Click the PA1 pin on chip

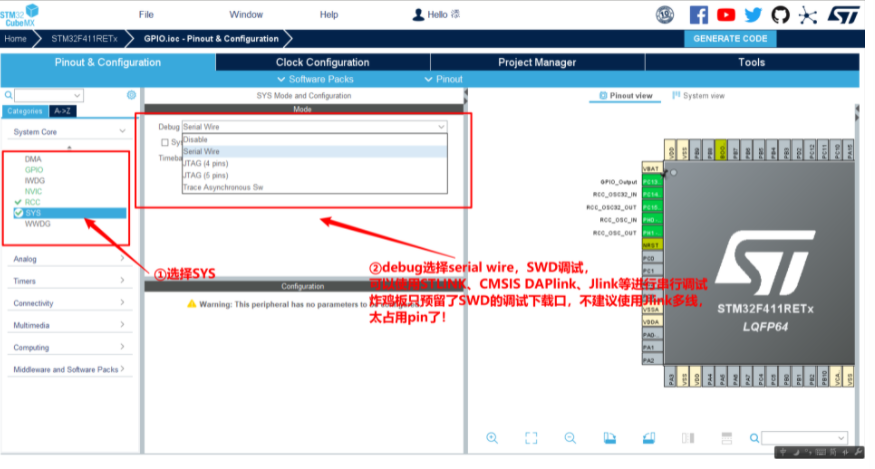[652, 347]
